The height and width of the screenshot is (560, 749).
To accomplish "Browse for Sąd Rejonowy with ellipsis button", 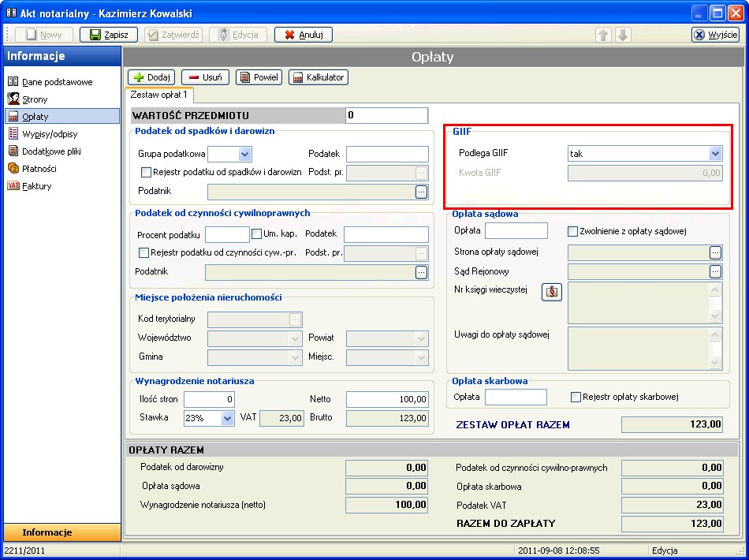I will coord(715,271).
